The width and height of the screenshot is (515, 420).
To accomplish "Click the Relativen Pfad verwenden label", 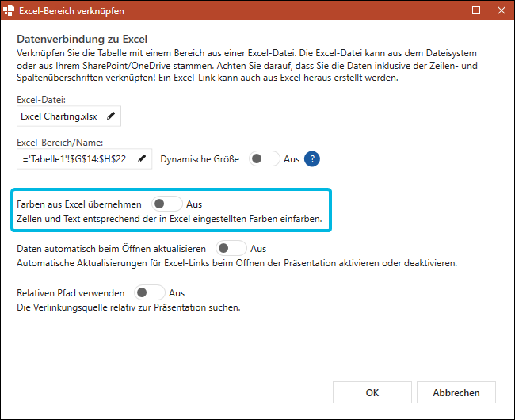I will tap(71, 293).
